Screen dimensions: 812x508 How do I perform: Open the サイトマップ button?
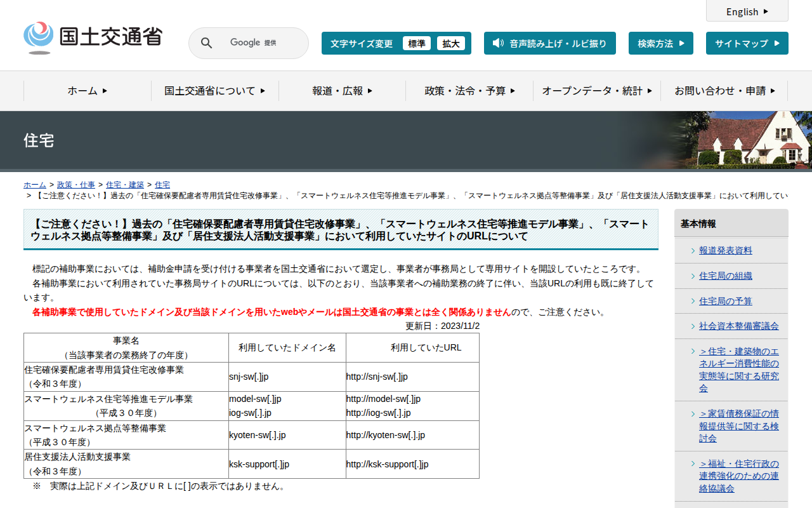(747, 43)
